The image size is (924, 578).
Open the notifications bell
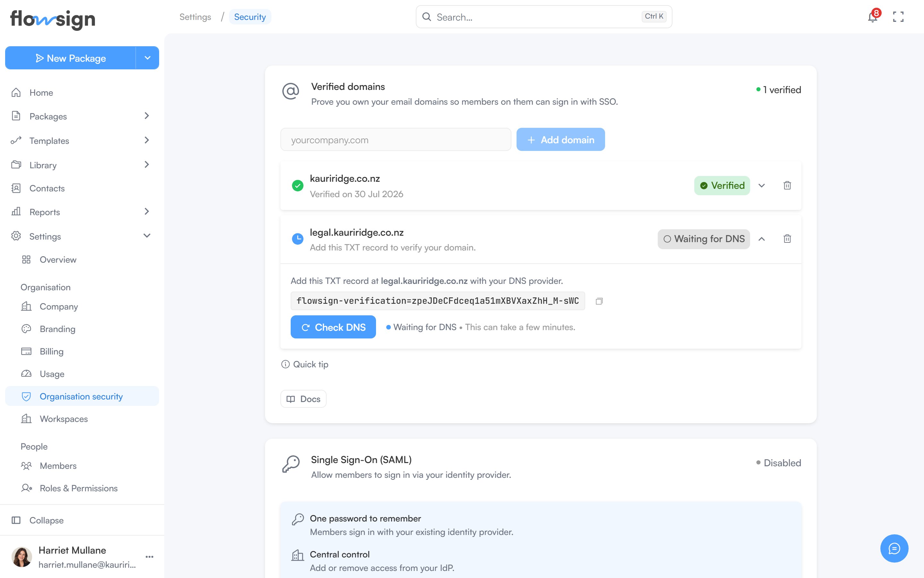click(872, 17)
